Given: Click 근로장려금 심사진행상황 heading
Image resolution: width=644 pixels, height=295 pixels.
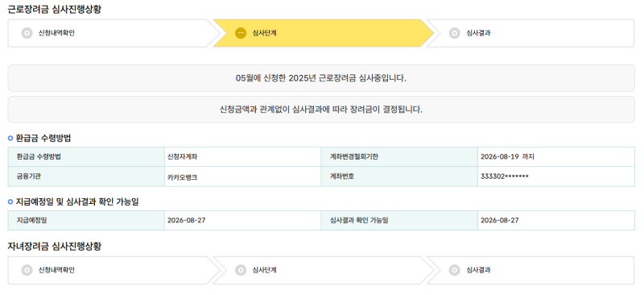Looking at the screenshot, I should [x=55, y=10].
